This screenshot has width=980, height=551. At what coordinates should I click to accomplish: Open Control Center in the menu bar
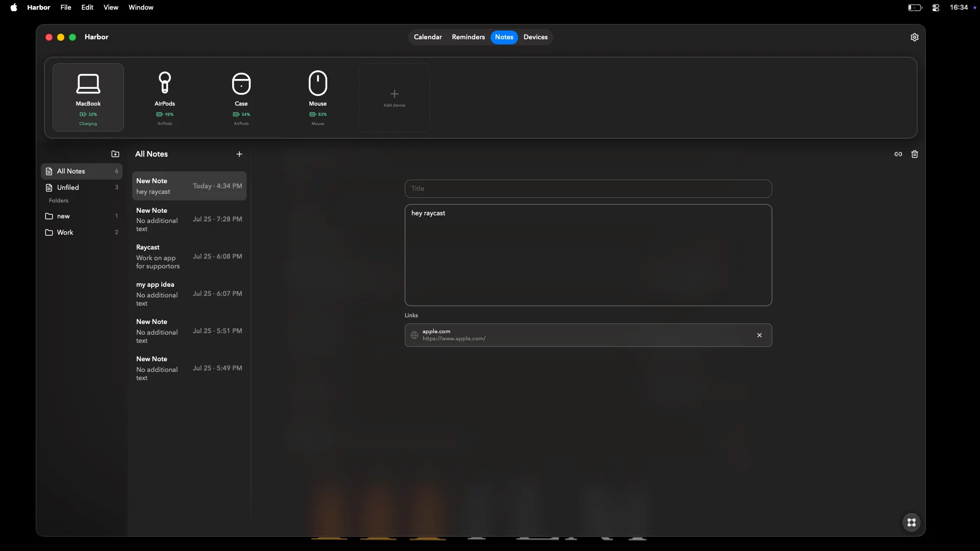[x=936, y=8]
